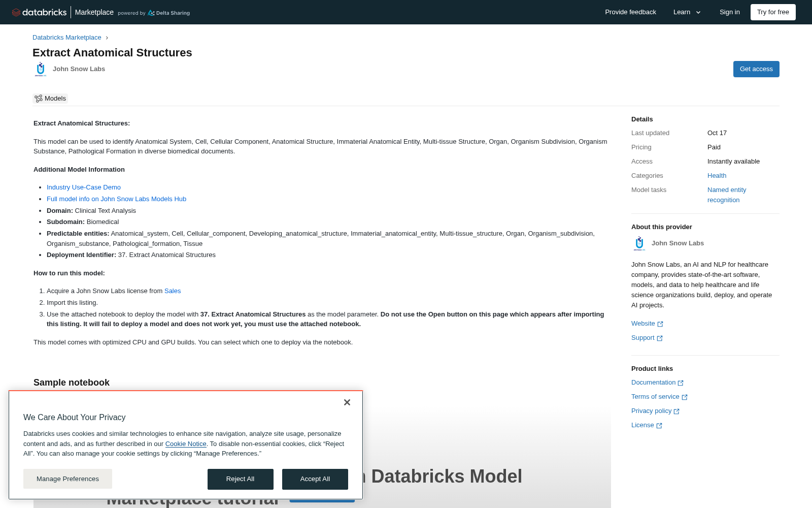Click the License external link icon
Image resolution: width=812 pixels, height=508 pixels.
(659, 426)
